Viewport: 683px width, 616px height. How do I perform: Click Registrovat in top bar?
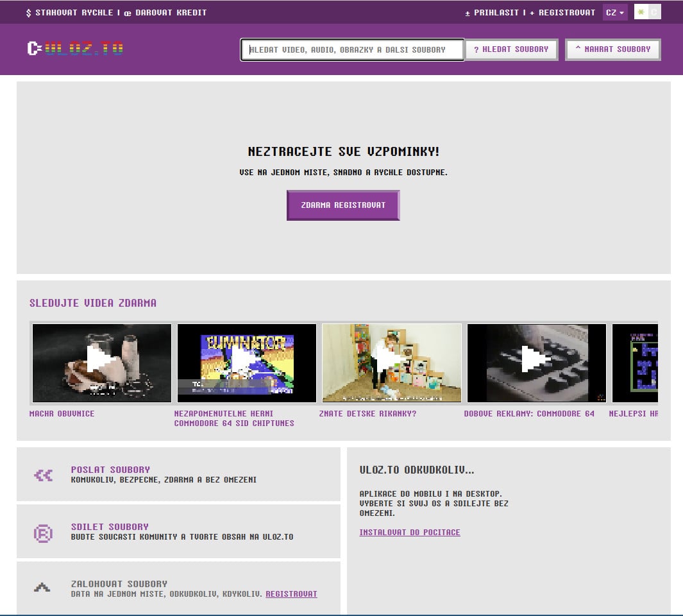click(562, 13)
